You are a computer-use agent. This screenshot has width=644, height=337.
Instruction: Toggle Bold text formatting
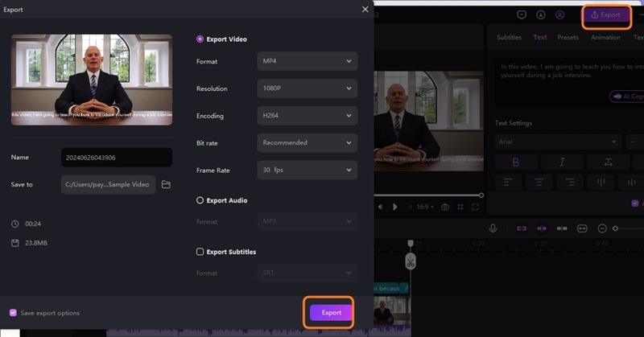point(516,162)
